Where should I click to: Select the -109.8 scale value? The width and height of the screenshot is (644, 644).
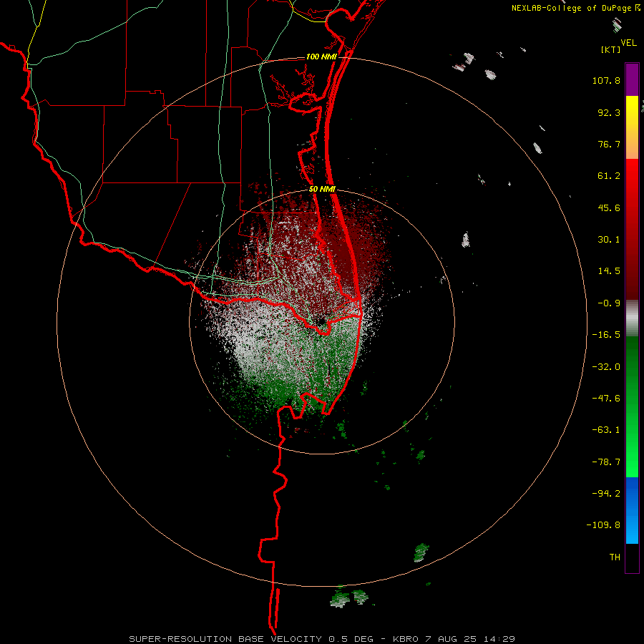[x=603, y=525]
